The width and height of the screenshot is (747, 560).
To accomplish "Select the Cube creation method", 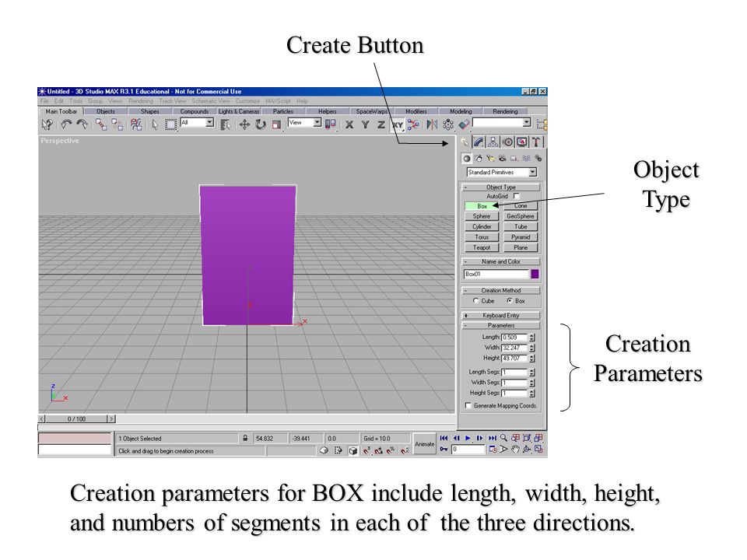I will click(475, 301).
